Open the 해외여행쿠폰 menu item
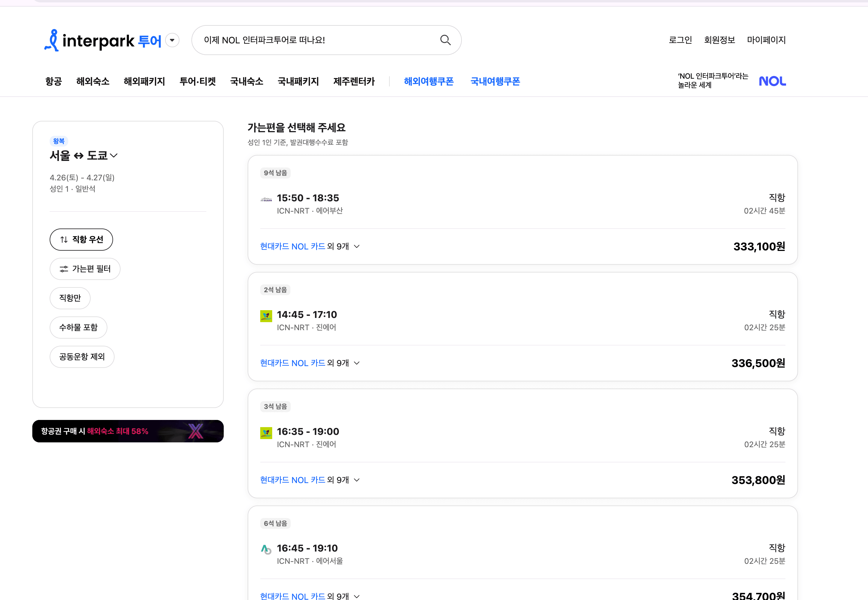This screenshot has width=868, height=600. (x=429, y=82)
